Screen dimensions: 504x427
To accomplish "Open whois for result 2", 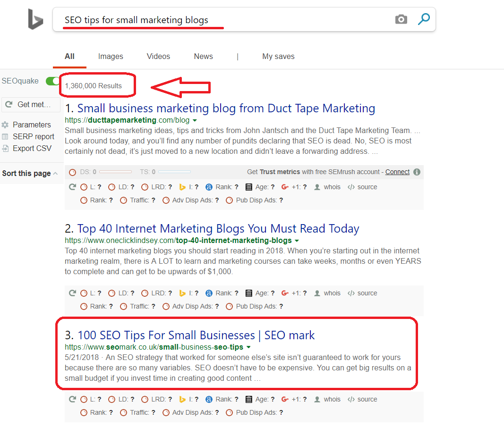I will (x=327, y=293).
